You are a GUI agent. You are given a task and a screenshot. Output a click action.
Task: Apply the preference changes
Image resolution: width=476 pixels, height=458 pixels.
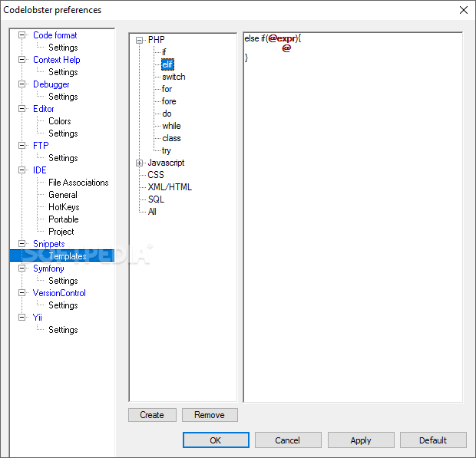361,440
